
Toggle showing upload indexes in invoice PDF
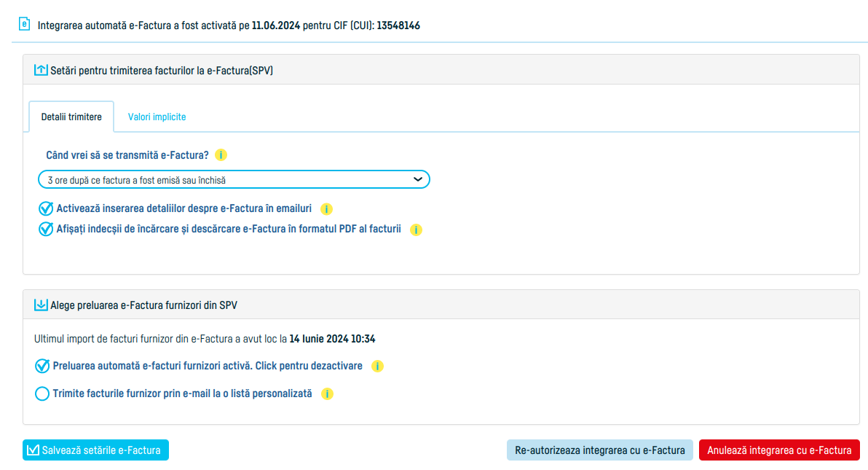[x=44, y=229]
